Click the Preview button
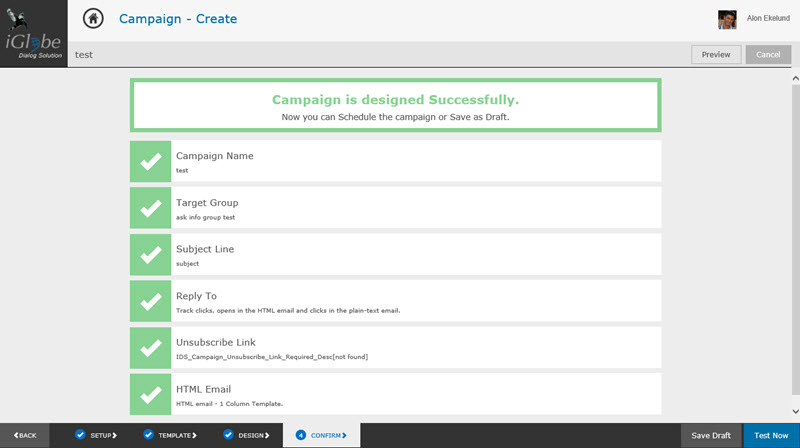 [x=716, y=55]
